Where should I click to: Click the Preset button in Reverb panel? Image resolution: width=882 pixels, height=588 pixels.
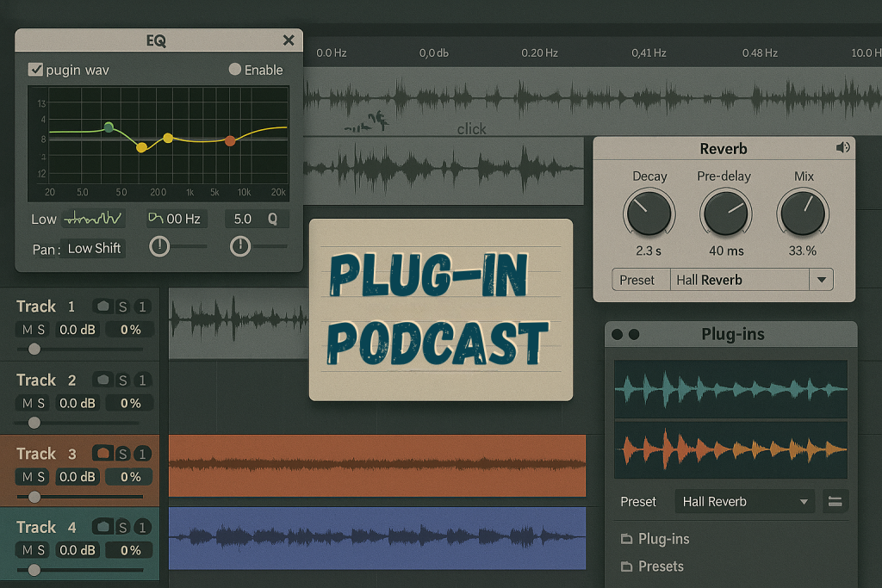[641, 280]
